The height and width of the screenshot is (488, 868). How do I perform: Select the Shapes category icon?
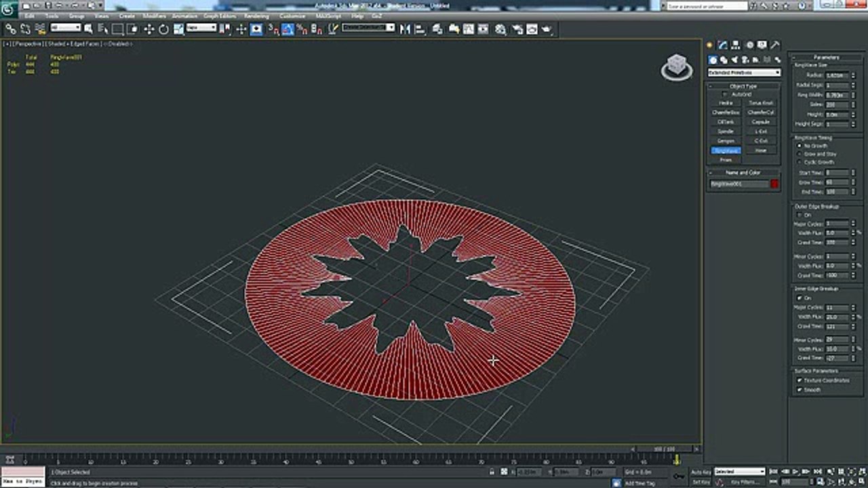coord(724,60)
